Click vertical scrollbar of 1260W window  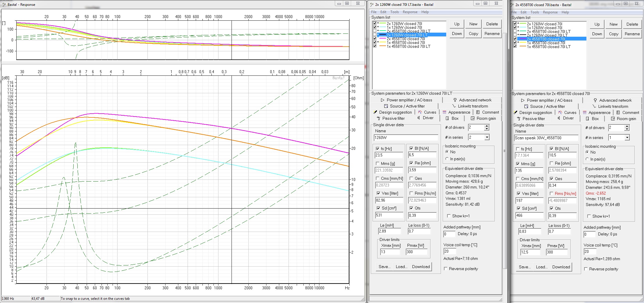click(x=505, y=151)
